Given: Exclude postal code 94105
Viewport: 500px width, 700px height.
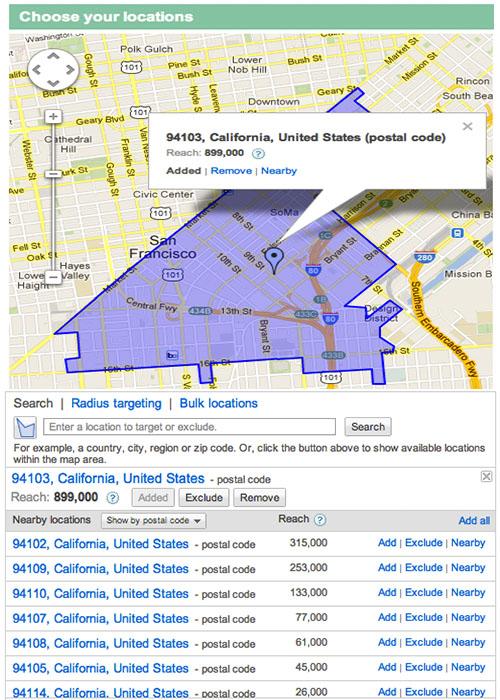Looking at the screenshot, I should click(424, 667).
